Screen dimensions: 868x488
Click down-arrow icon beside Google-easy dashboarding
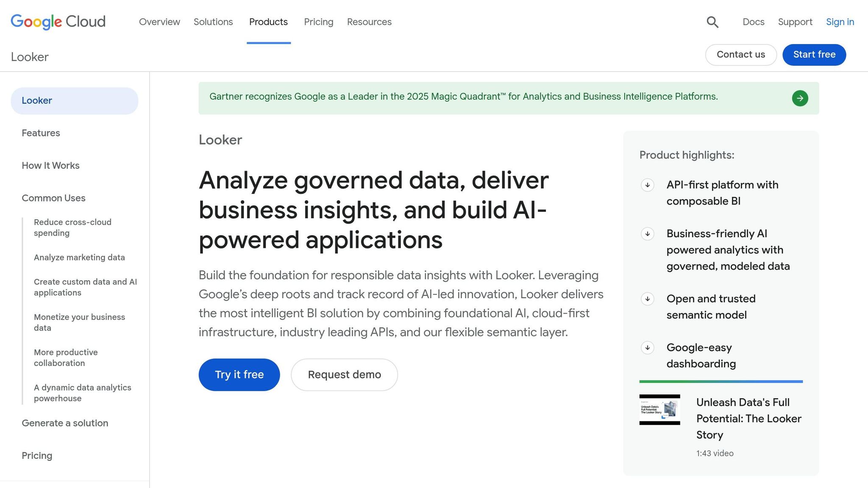[647, 348]
